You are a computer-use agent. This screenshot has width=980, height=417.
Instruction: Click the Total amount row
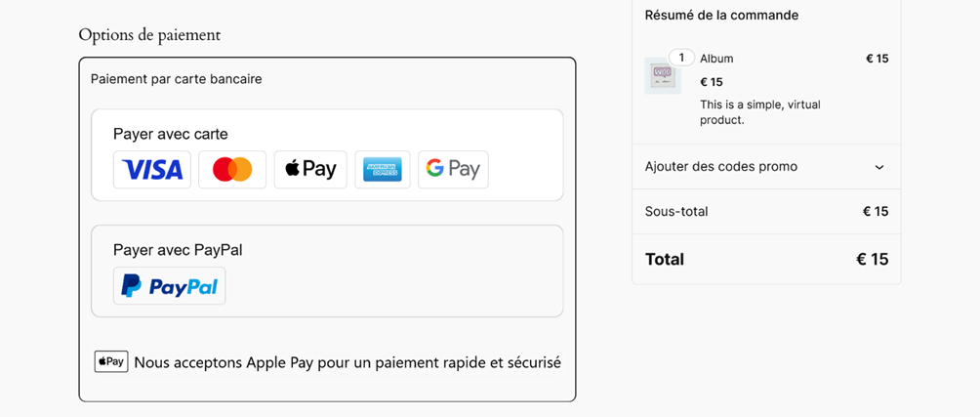tap(766, 260)
